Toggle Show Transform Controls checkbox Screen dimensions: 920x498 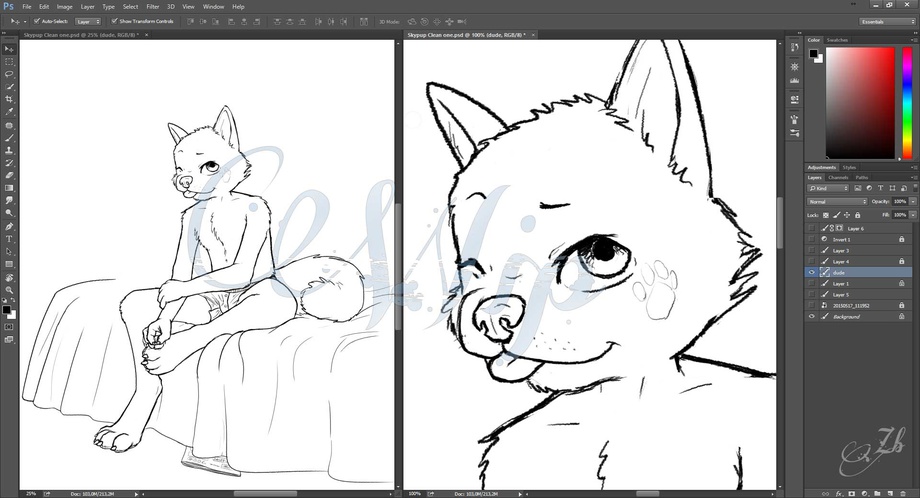(115, 20)
